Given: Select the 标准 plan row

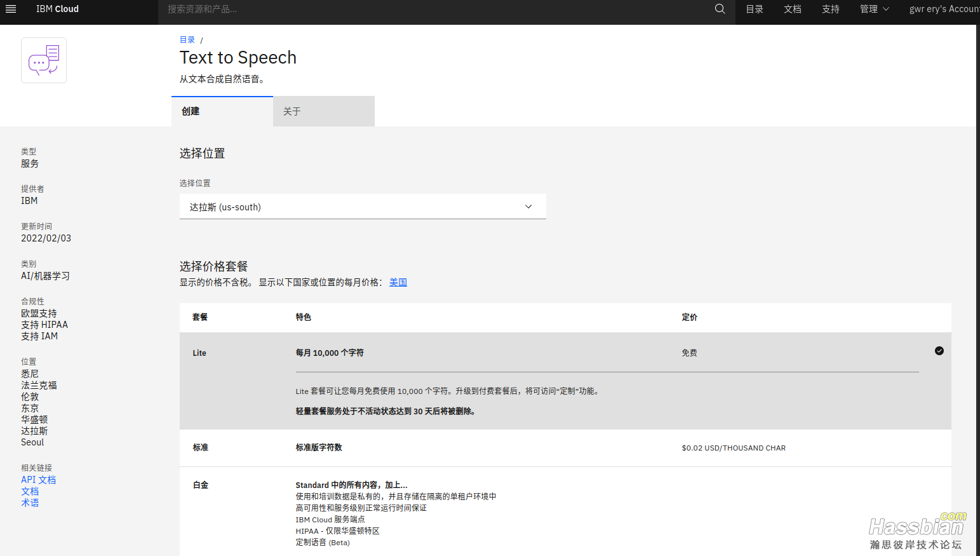Looking at the screenshot, I should (x=565, y=448).
